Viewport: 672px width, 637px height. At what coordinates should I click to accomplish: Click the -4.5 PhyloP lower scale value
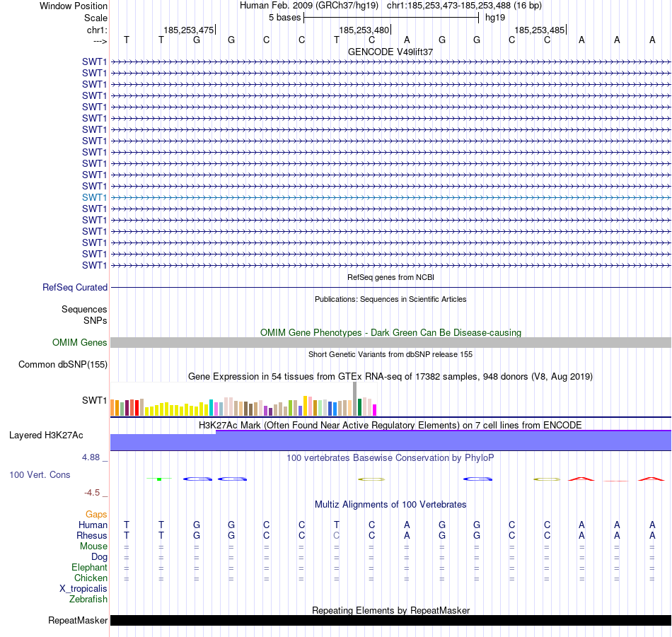tap(92, 493)
